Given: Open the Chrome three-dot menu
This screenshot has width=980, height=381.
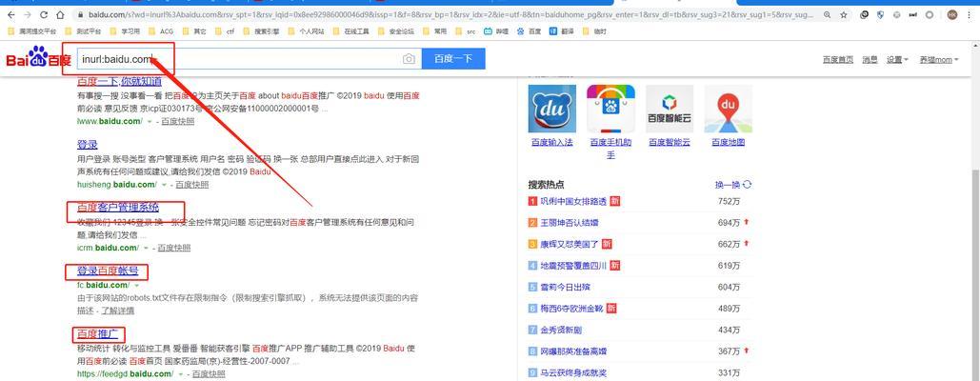Looking at the screenshot, I should (x=970, y=14).
